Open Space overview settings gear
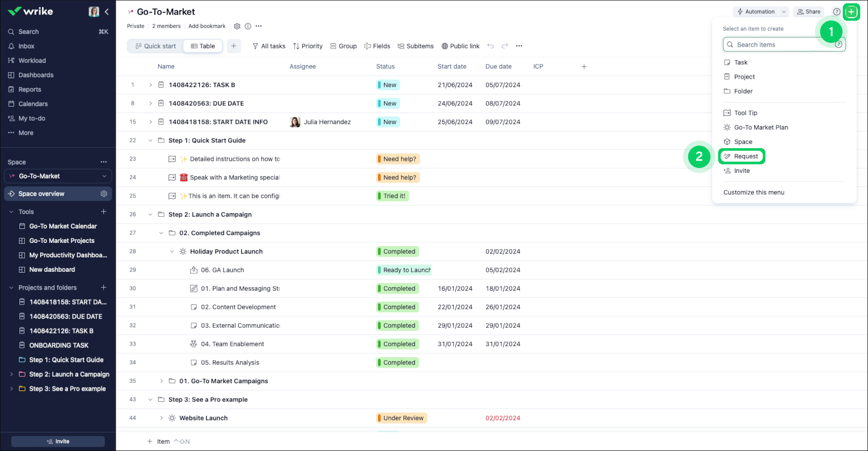 tap(104, 194)
